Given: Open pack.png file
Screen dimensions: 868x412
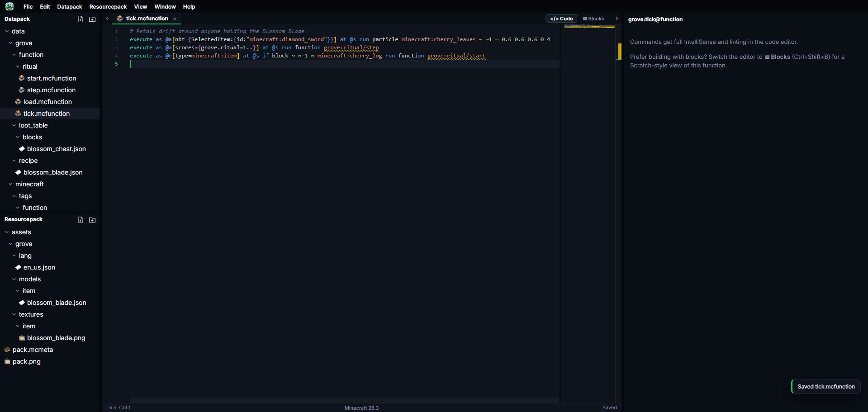Looking at the screenshot, I should (50, 361).
